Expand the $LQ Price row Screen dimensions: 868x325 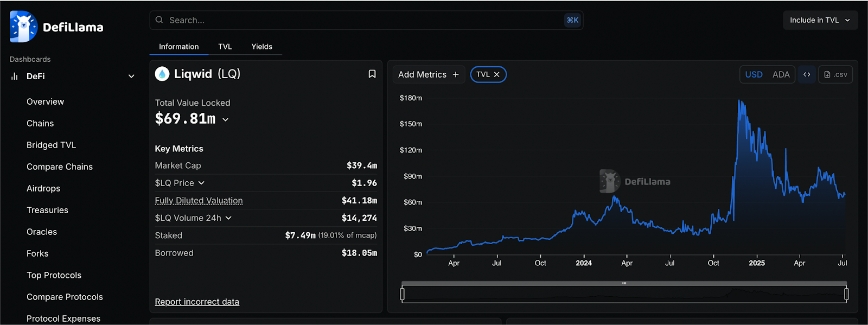point(201,183)
